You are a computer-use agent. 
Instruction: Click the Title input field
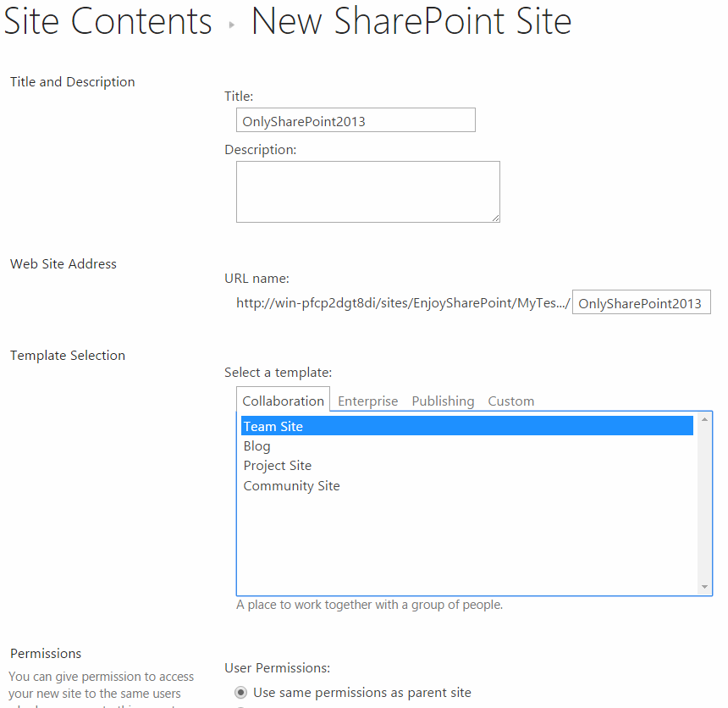356,120
